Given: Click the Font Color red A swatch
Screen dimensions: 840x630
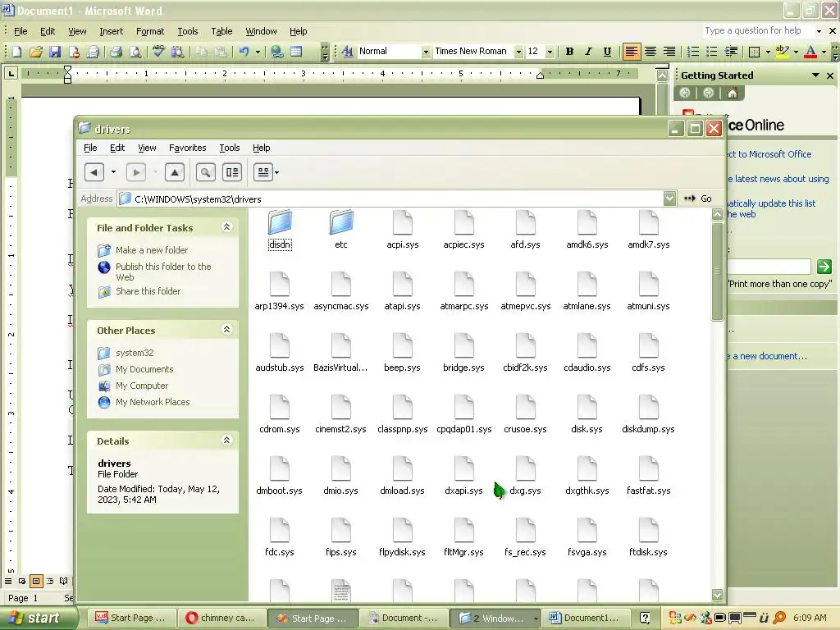Looking at the screenshot, I should [810, 52].
